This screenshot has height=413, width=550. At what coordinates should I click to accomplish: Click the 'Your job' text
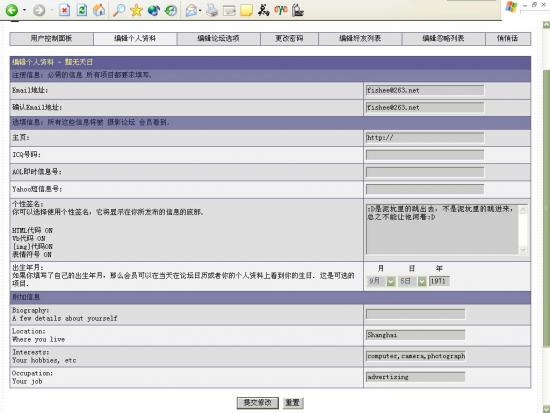click(27, 381)
